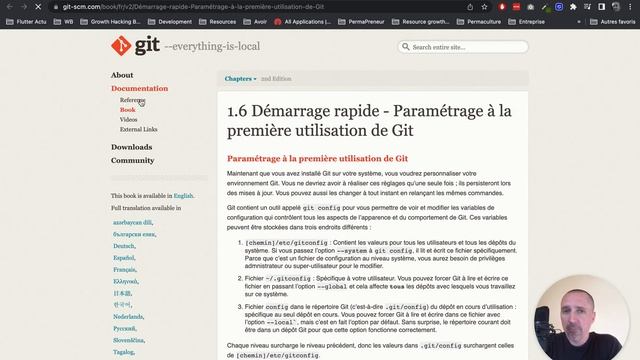Toggle the browser side panel icon
This screenshot has width=640, height=360.
click(602, 7)
